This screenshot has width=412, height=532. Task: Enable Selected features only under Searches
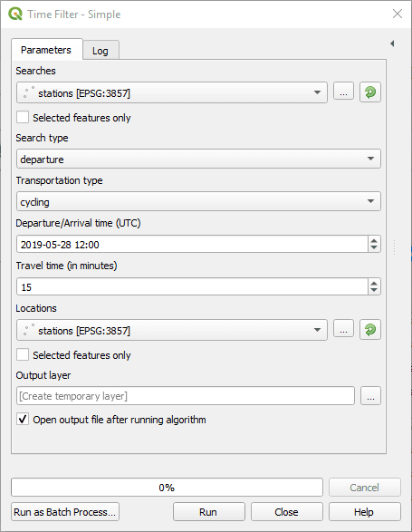coord(23,118)
